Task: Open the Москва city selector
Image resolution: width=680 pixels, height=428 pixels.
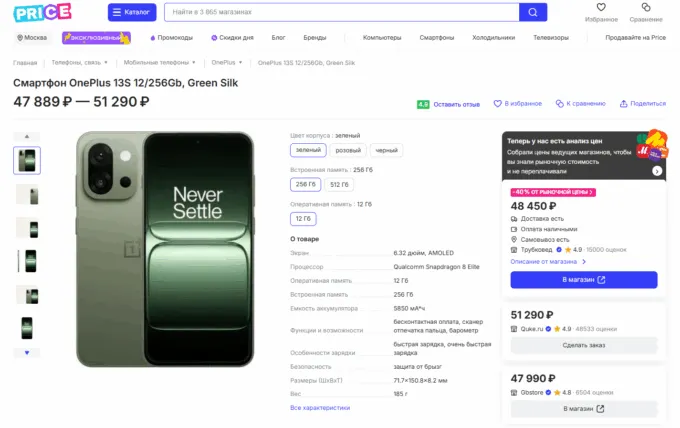Action: click(x=32, y=37)
